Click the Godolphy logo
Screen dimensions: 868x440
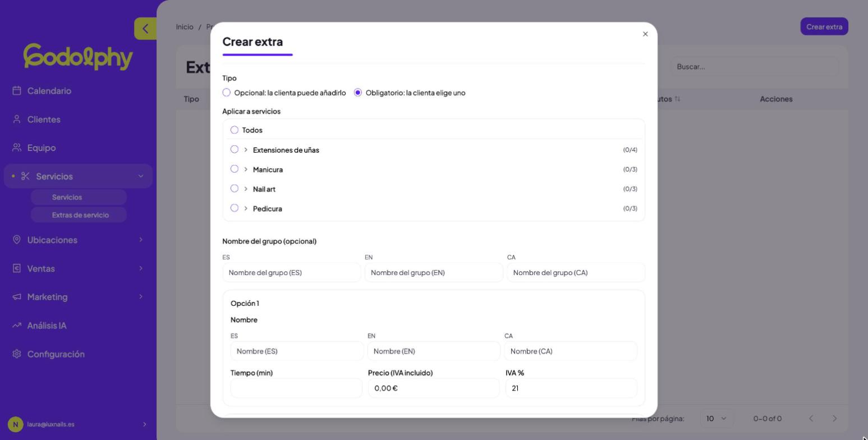tap(78, 57)
